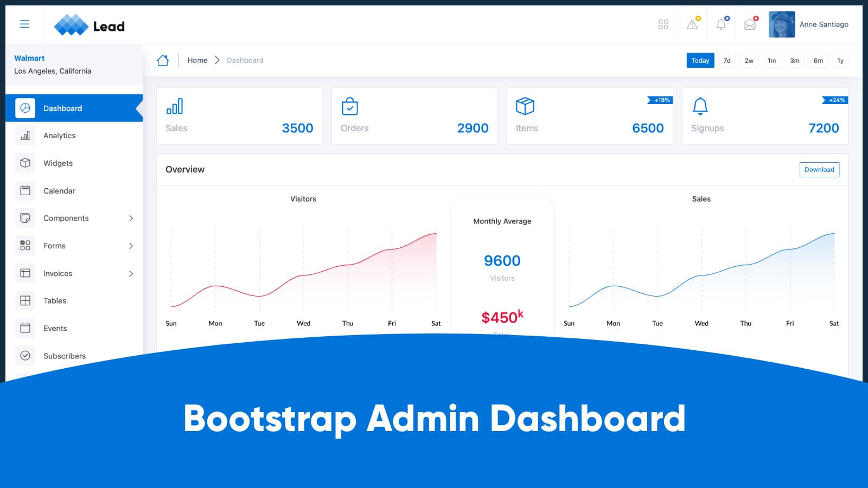Open Anne Santiago's profile picture
The image size is (868, 488).
pos(781,24)
